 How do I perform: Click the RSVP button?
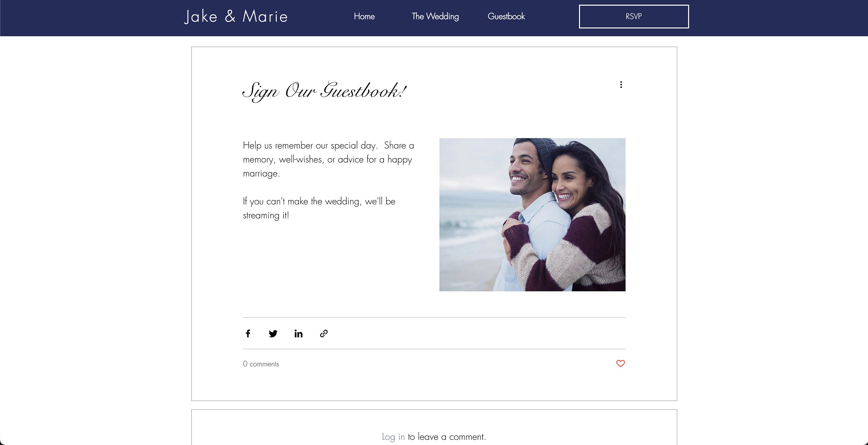coord(633,16)
